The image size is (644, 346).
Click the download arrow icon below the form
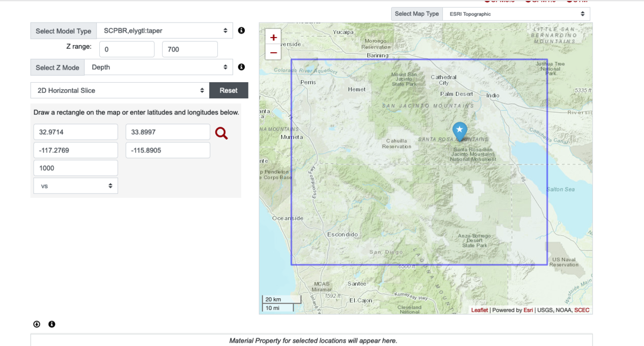[36, 324]
